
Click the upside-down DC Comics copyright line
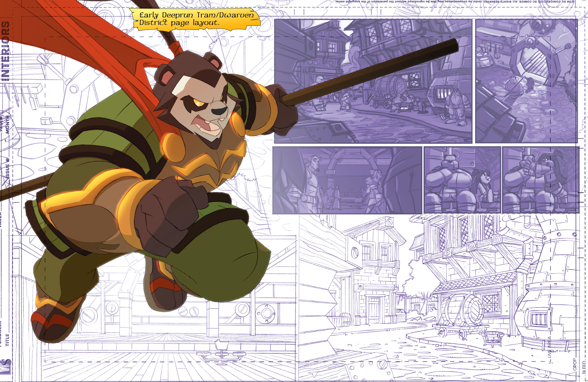click(455, 2)
